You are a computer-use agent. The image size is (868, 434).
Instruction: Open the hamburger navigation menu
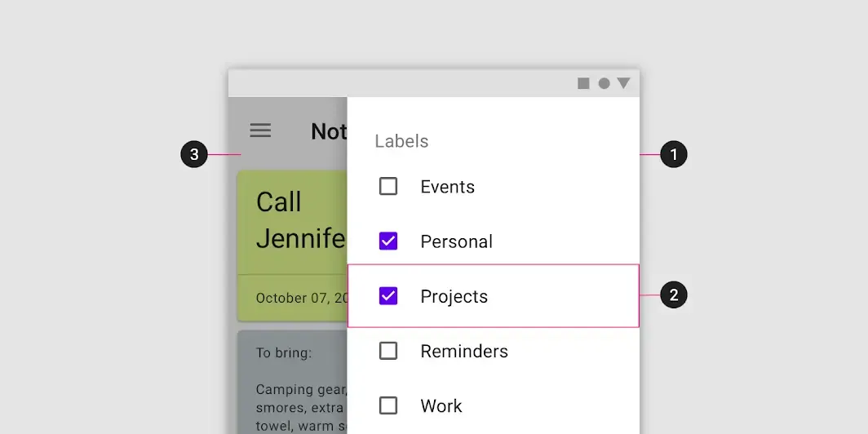tap(260, 130)
